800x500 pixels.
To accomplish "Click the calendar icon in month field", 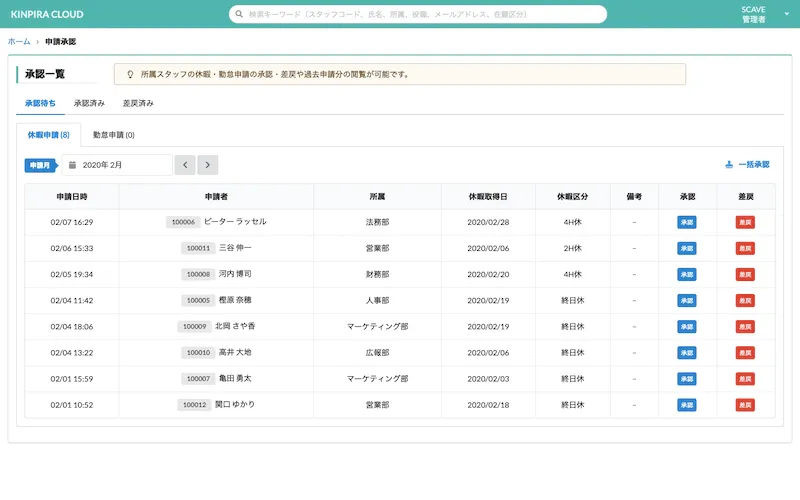I will point(72,165).
